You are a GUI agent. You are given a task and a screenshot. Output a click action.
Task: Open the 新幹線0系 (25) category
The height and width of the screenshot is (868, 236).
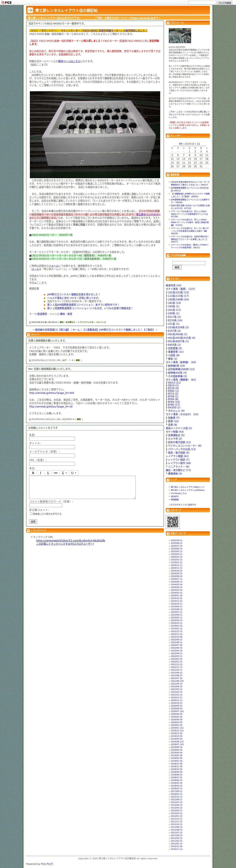(x=176, y=366)
